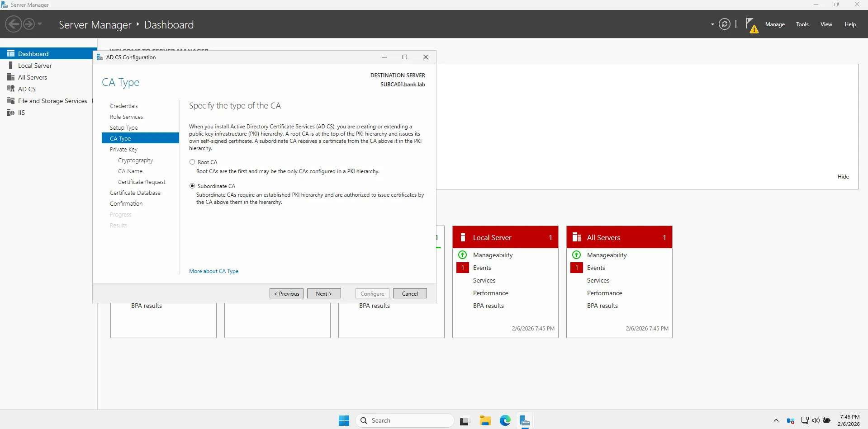Select the CA Type wizard step
Image resolution: width=868 pixels, height=429 pixels.
[x=141, y=138]
